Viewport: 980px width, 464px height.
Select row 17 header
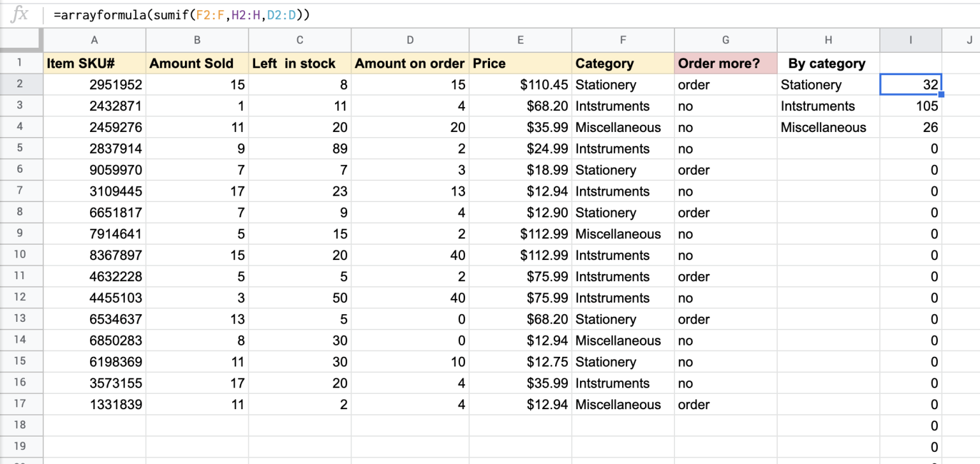point(21,404)
